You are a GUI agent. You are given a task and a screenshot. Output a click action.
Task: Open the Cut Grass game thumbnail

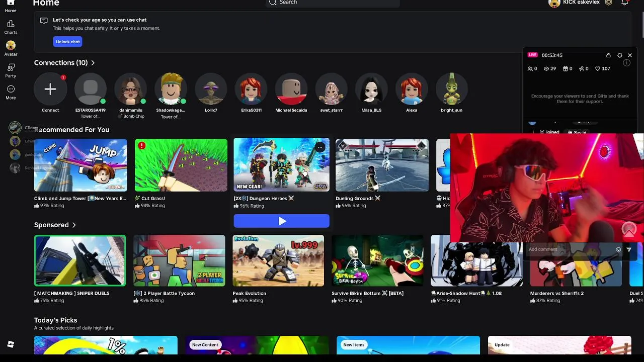click(x=181, y=165)
